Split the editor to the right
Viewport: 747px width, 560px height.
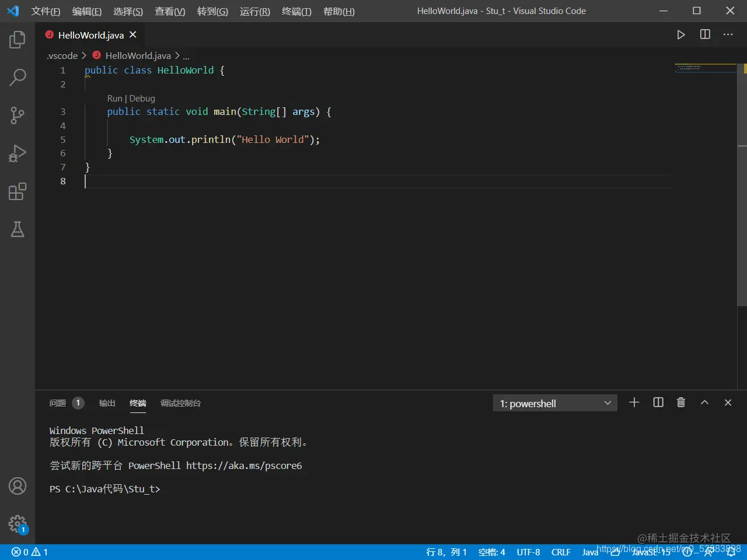705,34
